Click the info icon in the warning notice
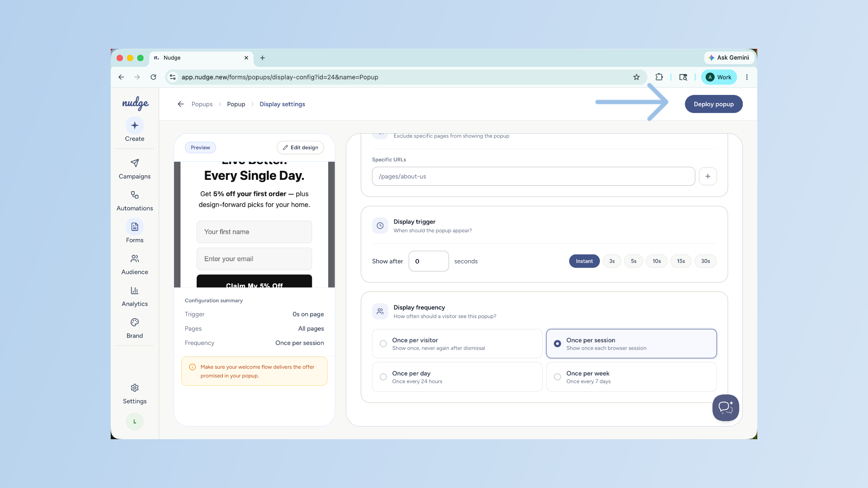 [193, 367]
